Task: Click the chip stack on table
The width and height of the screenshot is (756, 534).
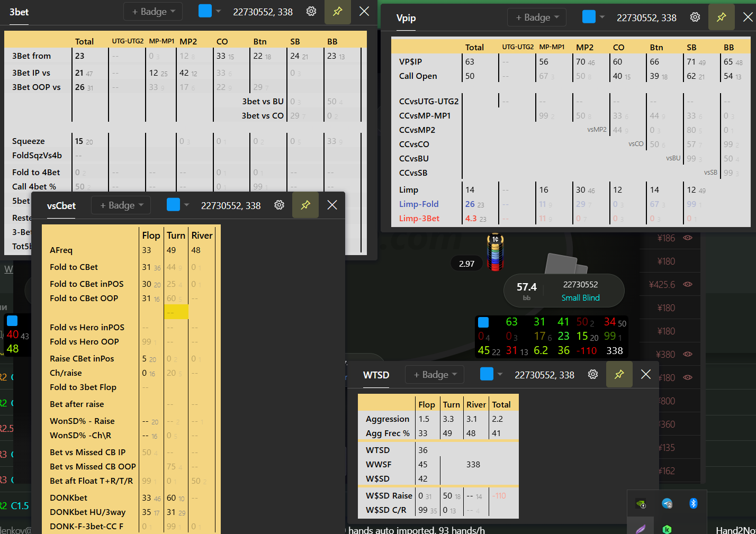Action: coord(495,252)
